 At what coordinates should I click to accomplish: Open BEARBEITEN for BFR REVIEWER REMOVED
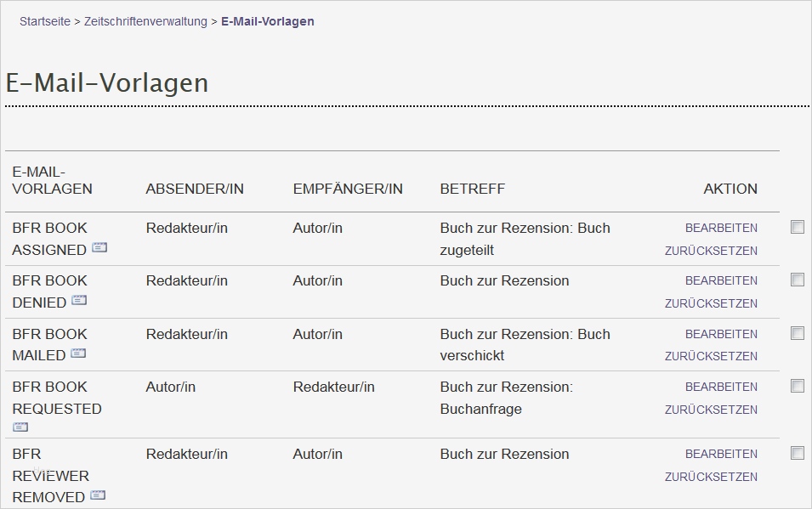pyautogui.click(x=720, y=454)
